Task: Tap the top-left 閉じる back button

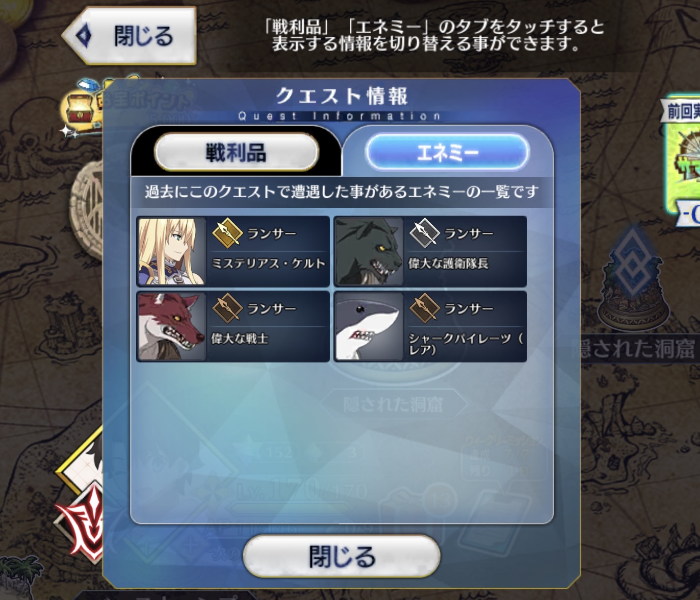Action: pos(129,36)
